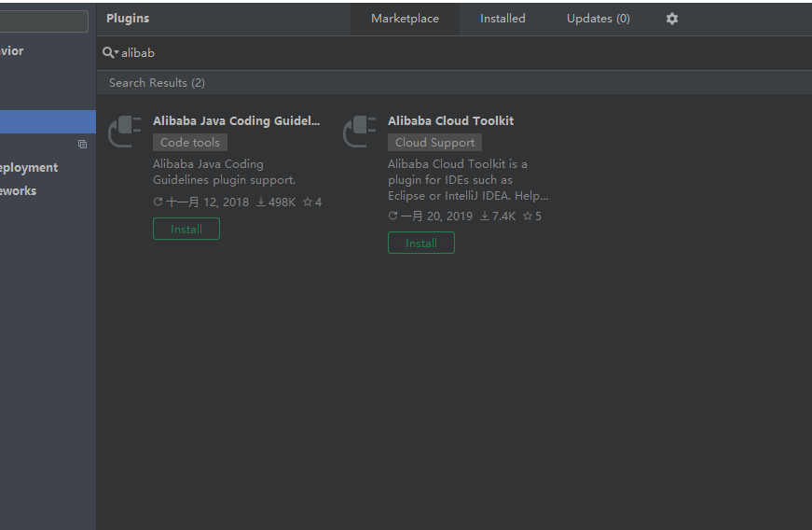Click the plugin search field containing alibab

coord(456,53)
